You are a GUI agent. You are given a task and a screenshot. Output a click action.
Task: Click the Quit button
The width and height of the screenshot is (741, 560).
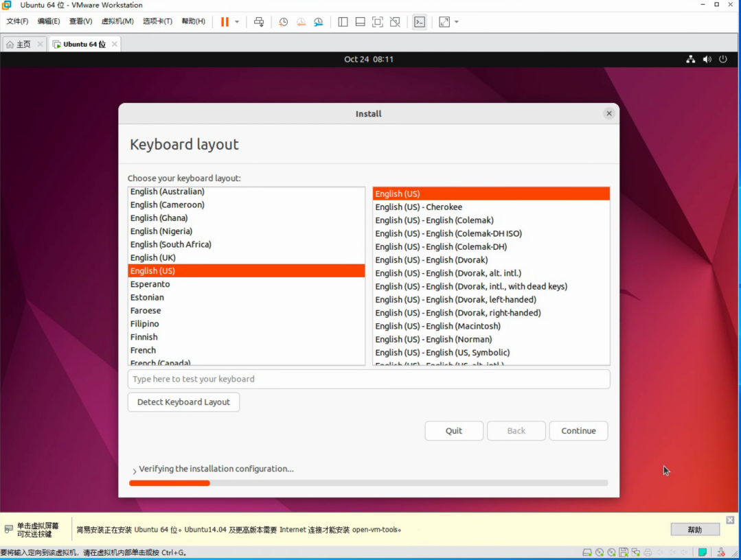[454, 430]
